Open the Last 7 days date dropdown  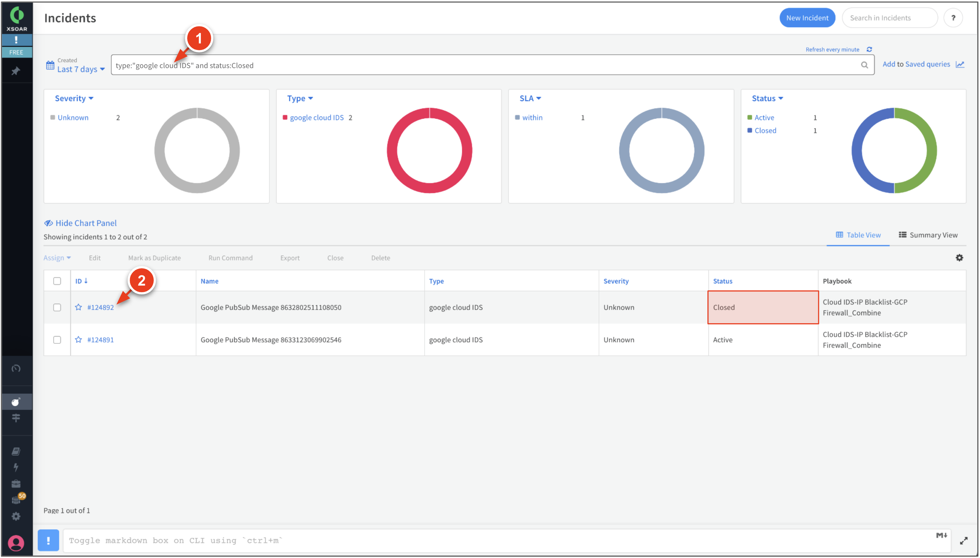tap(81, 69)
